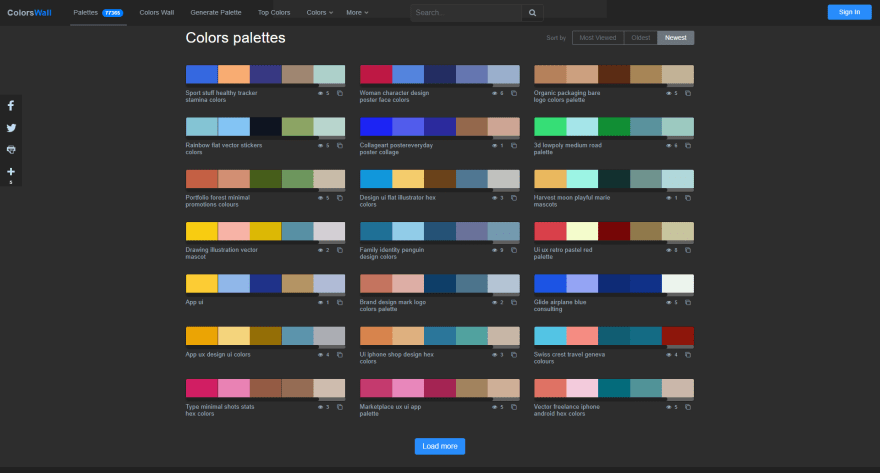
Task: Copy the Glide airplane blue consulting palette
Action: tap(688, 302)
